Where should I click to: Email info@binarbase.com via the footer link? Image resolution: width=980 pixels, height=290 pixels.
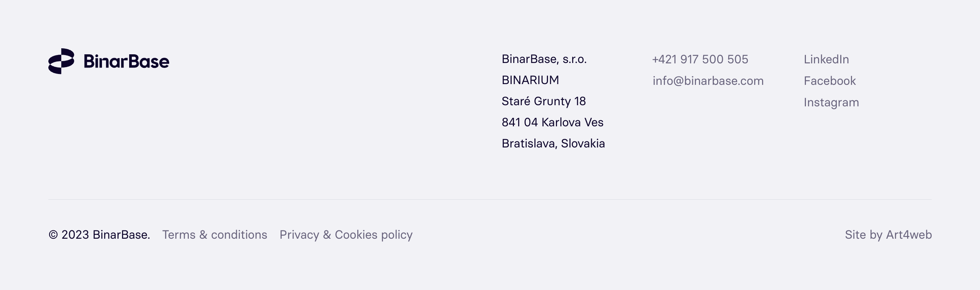(708, 81)
